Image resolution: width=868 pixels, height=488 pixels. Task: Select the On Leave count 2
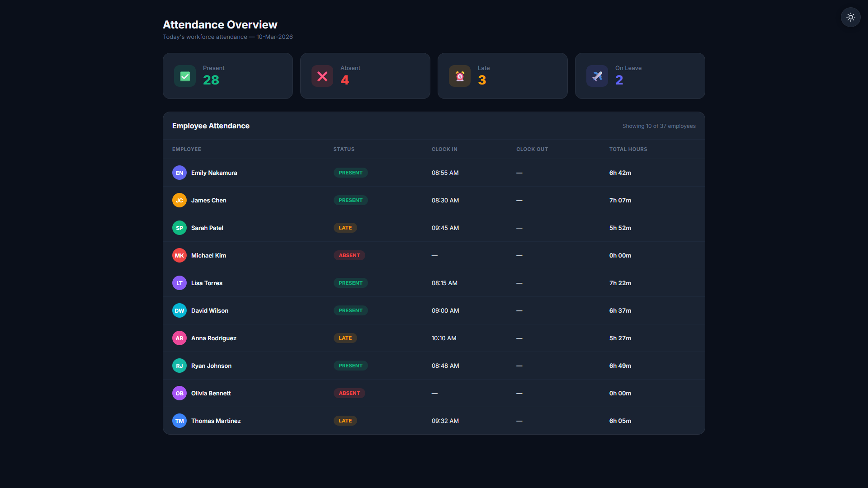[x=619, y=80]
